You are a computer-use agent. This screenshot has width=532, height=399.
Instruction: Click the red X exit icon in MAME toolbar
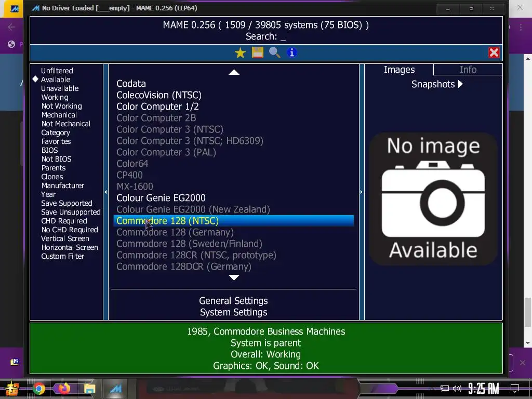tap(494, 52)
